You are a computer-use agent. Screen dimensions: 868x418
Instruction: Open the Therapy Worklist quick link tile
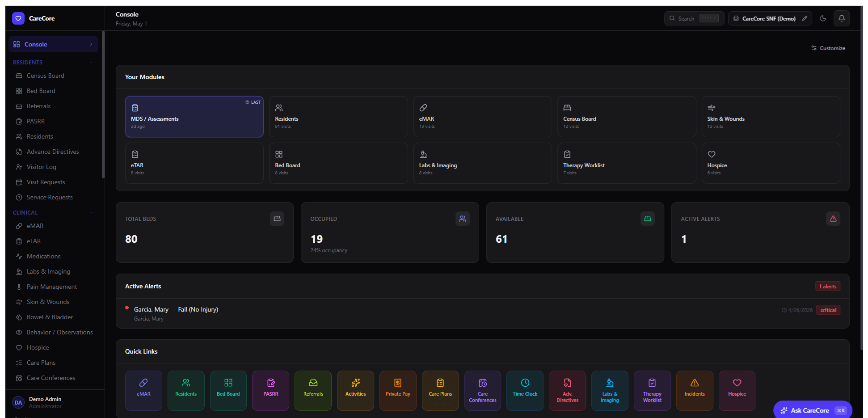tap(652, 391)
